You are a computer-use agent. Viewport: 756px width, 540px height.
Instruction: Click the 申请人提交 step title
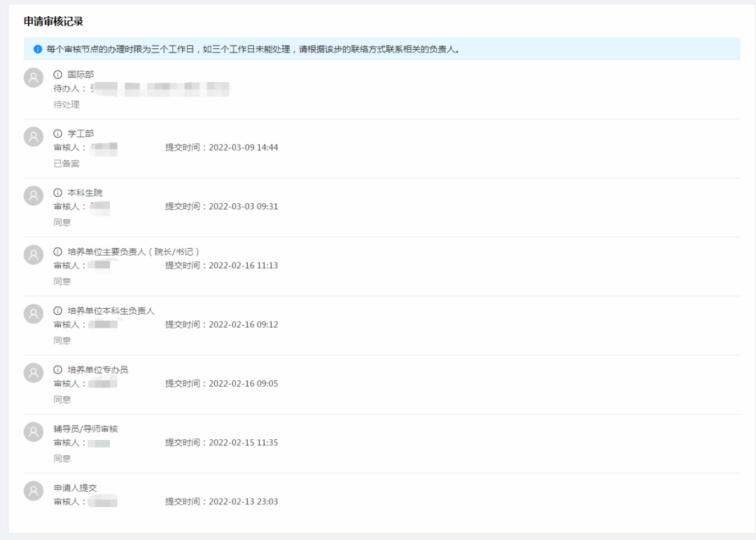coord(75,487)
